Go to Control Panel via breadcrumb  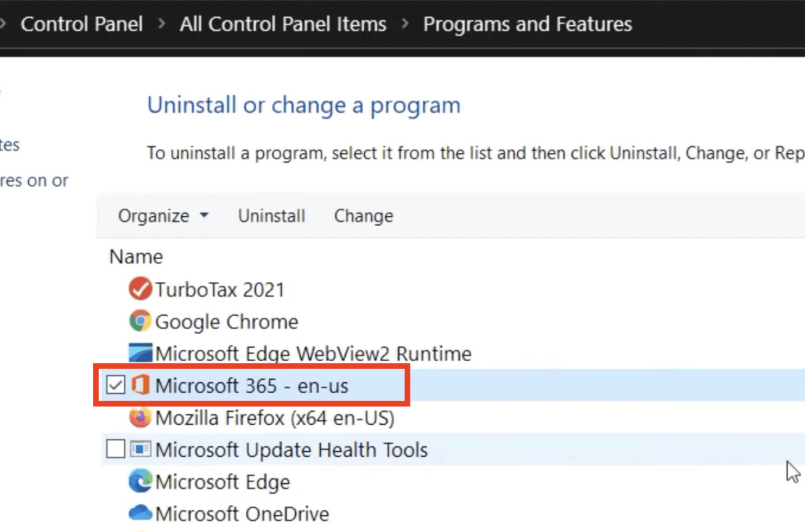coord(82,24)
